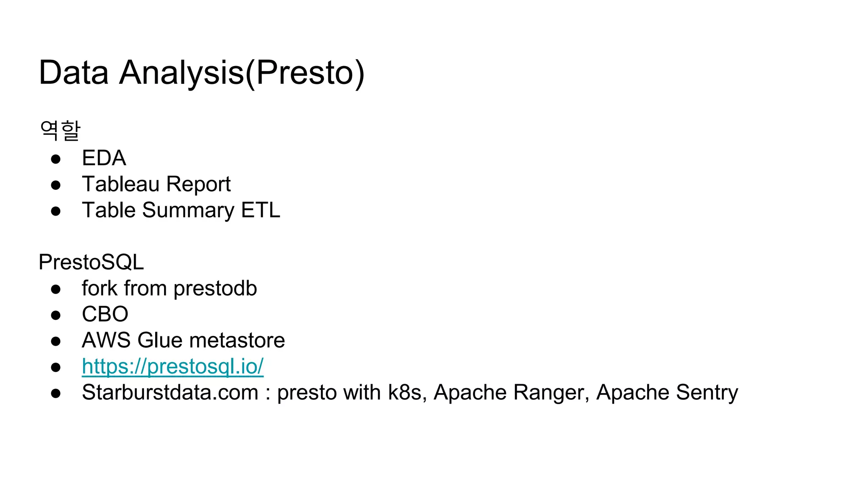Click the PrestoSQL section heading
The height and width of the screenshot is (488, 868).
coord(91,262)
